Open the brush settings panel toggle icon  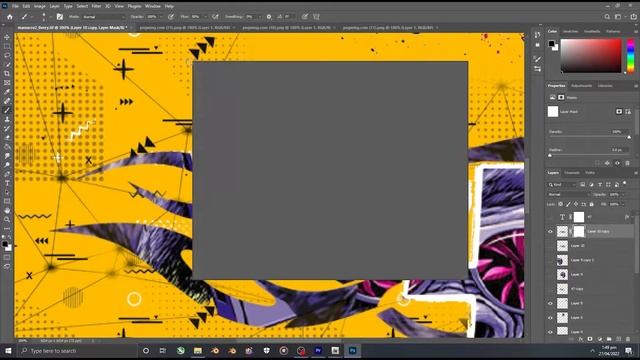[x=60, y=17]
